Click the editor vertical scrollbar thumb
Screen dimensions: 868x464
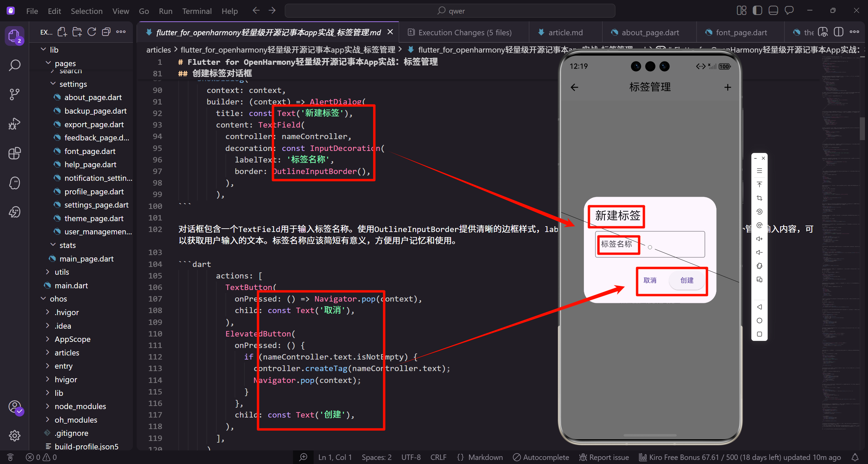(863, 128)
